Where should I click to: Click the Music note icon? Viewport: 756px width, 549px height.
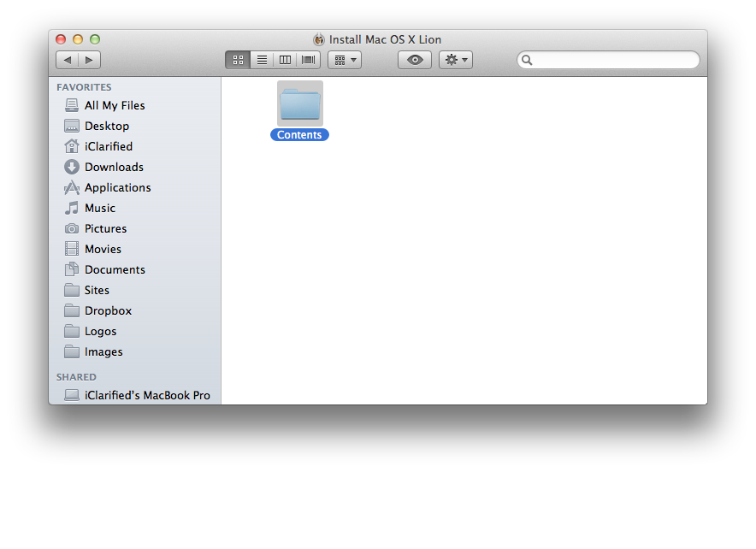[x=71, y=208]
